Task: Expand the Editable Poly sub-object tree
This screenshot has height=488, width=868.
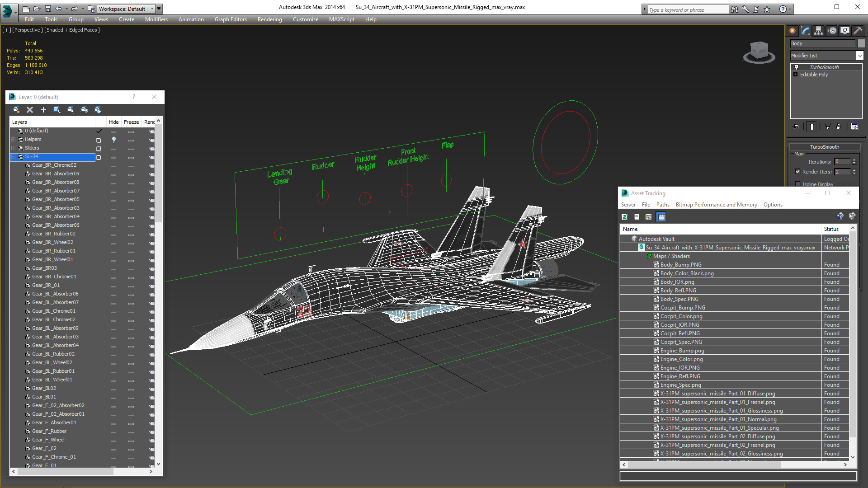Action: click(796, 75)
